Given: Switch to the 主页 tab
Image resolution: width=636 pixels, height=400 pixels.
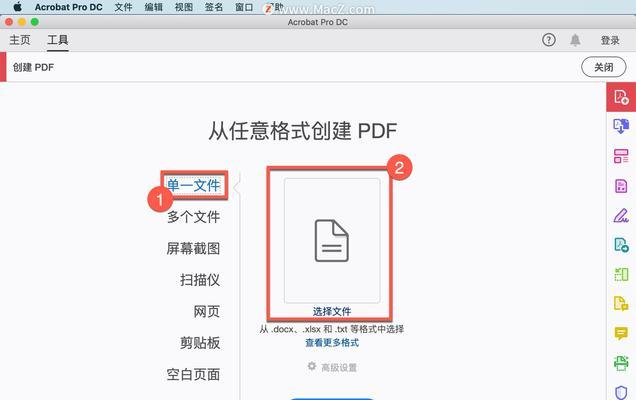Looking at the screenshot, I should [20, 40].
